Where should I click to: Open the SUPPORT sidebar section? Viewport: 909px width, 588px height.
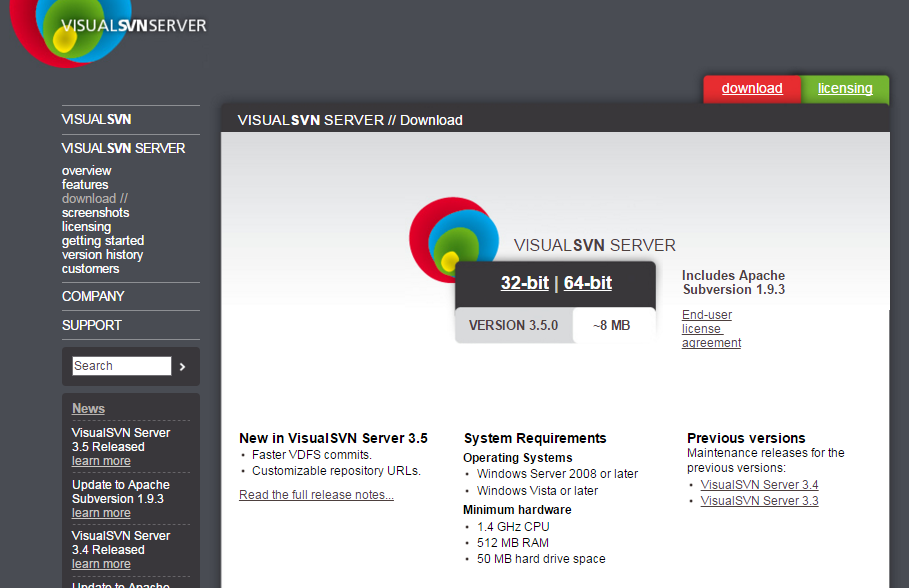click(92, 325)
